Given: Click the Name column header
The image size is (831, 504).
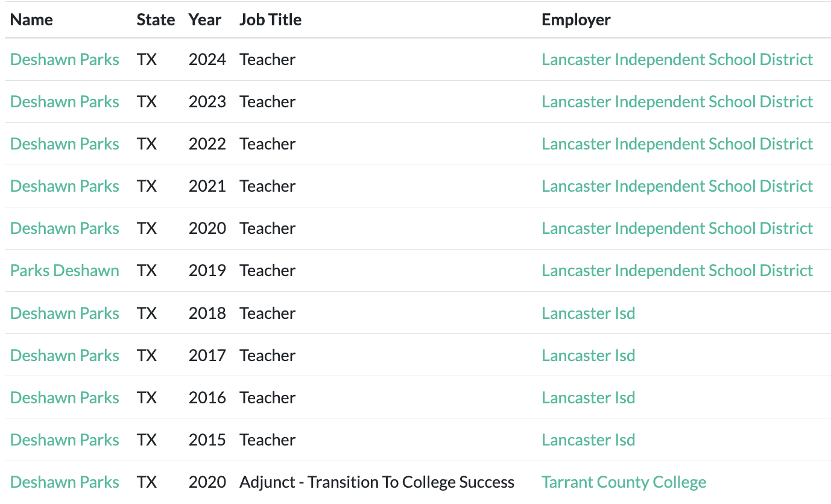Looking at the screenshot, I should click(31, 20).
